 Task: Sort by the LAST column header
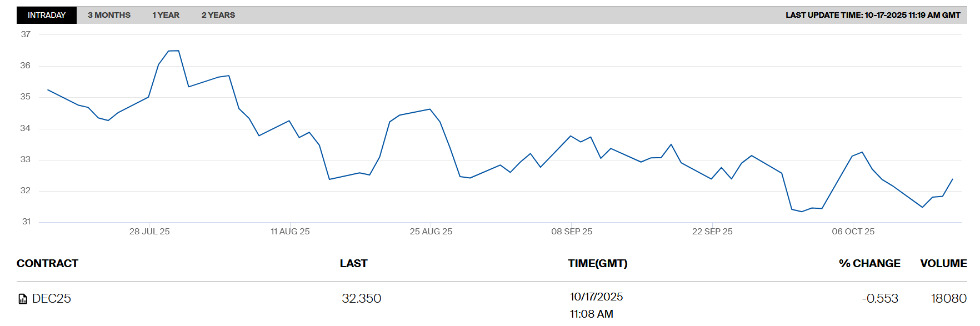pos(353,263)
